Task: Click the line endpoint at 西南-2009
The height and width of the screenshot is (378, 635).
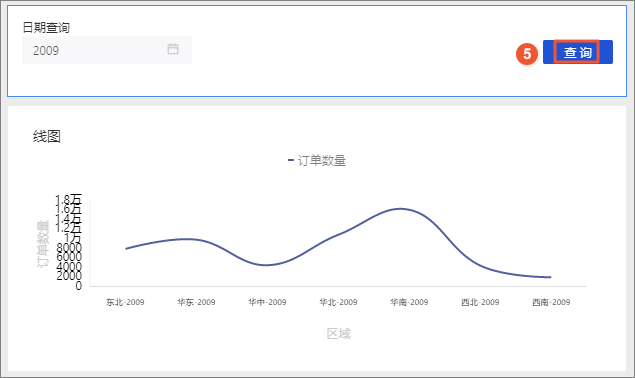Action: point(550,277)
